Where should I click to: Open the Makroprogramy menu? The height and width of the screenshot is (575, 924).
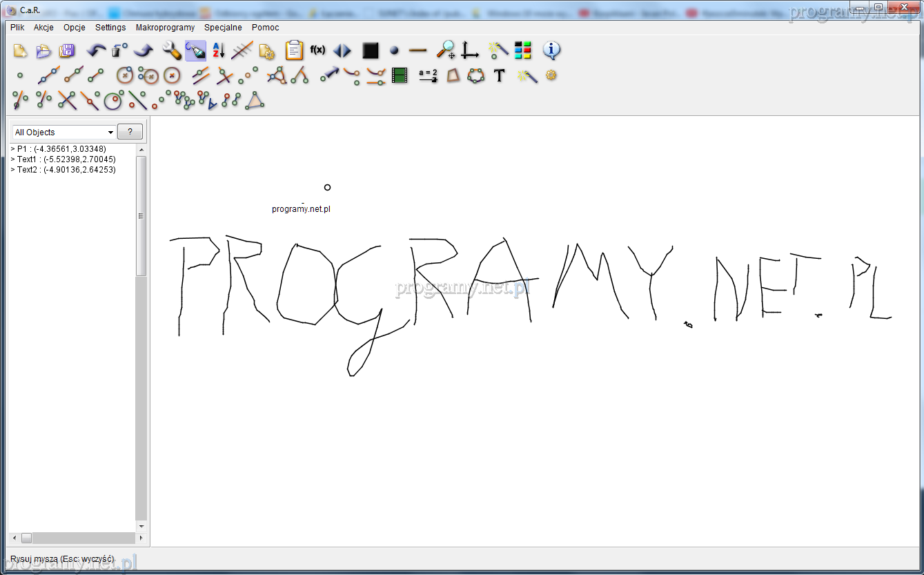tap(165, 28)
